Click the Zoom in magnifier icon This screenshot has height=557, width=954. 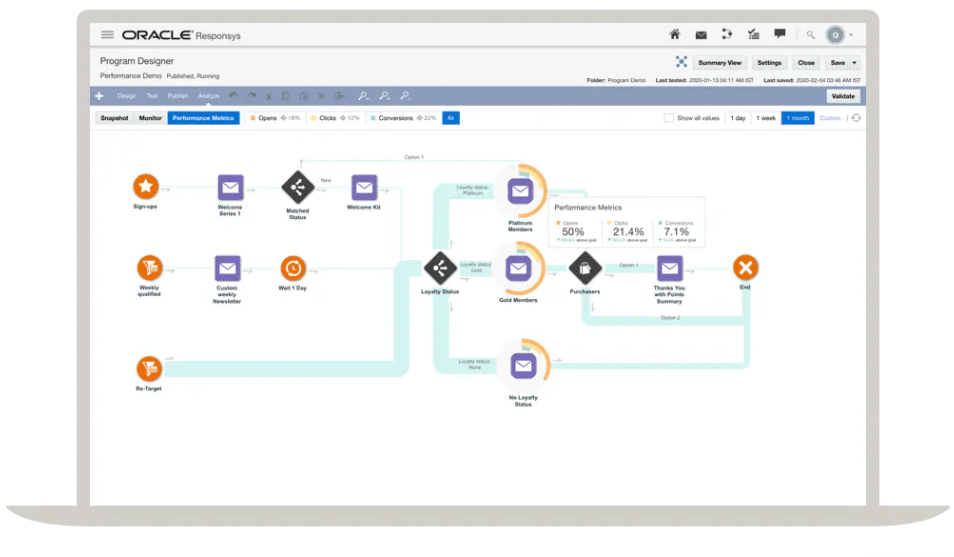pos(385,96)
